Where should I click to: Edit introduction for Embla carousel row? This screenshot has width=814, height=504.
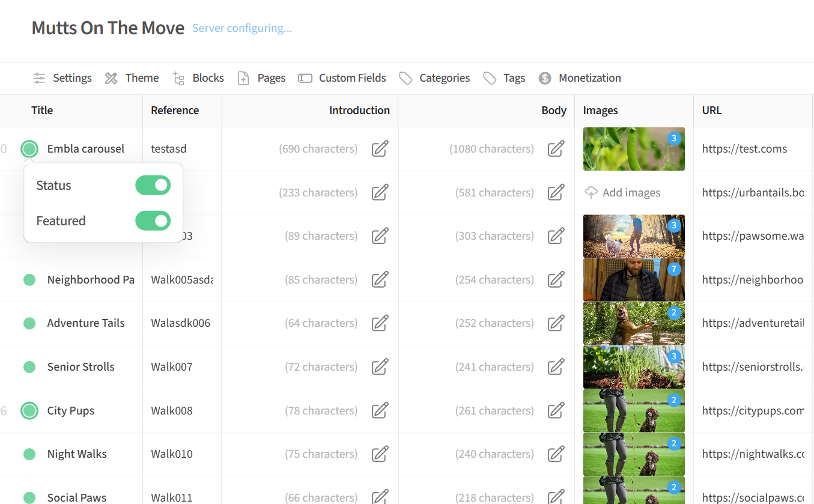tap(380, 149)
